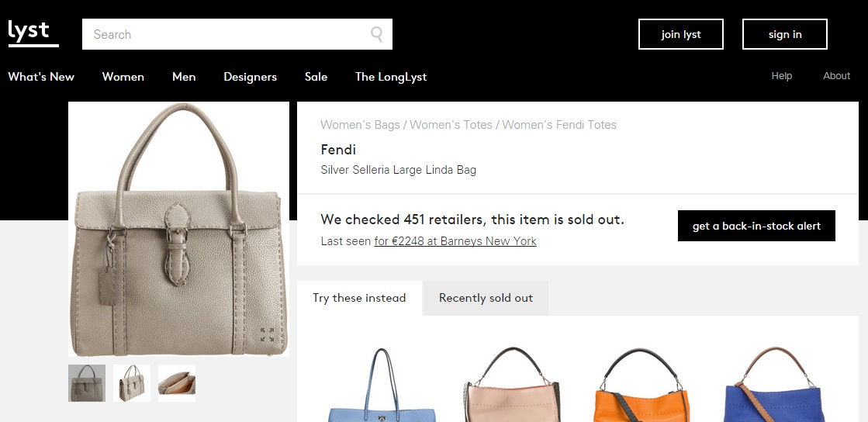The height and width of the screenshot is (422, 868).
Task: Select the Try these instead tab
Action: coord(359,298)
